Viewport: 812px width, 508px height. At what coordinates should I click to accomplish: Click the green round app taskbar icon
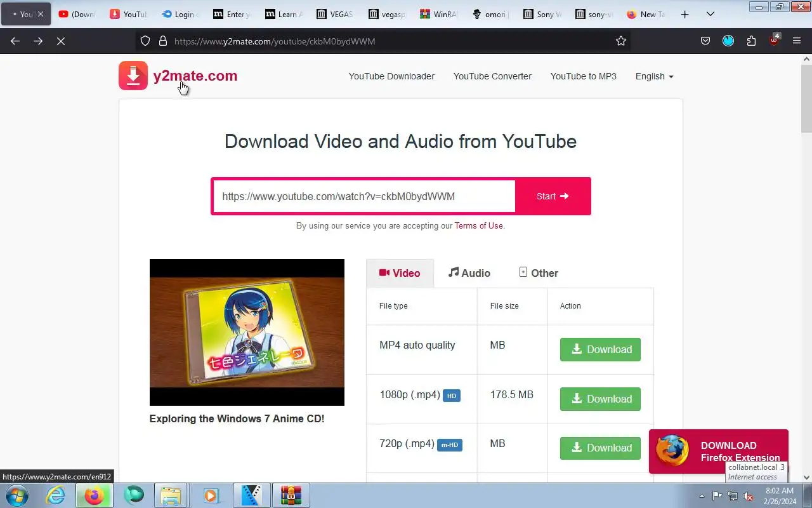pyautogui.click(x=134, y=495)
